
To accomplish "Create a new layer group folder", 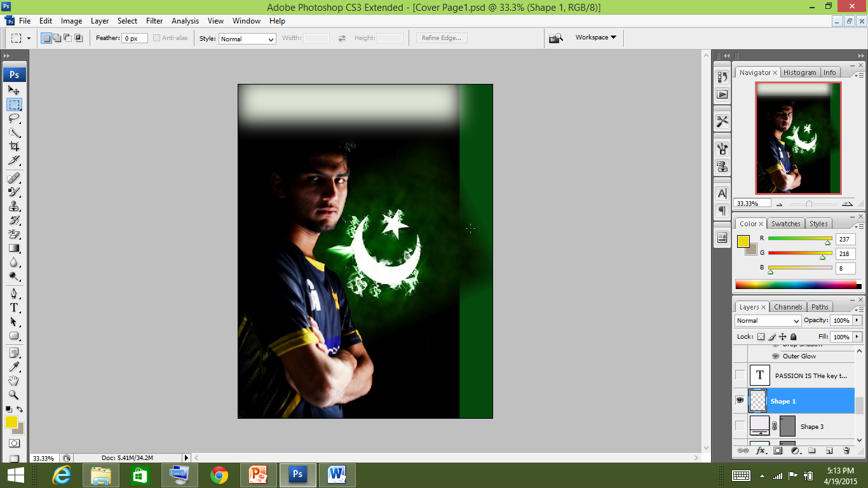I will 812,451.
